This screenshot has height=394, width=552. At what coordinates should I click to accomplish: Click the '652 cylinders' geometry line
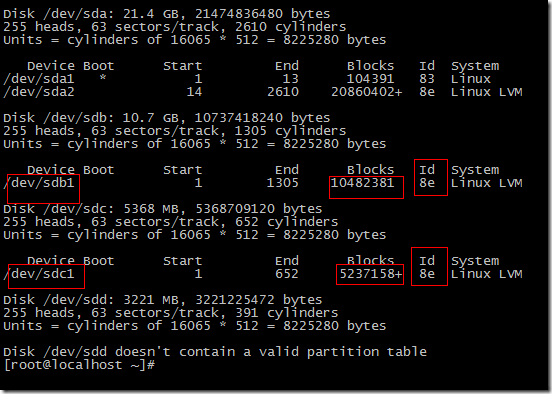170,222
